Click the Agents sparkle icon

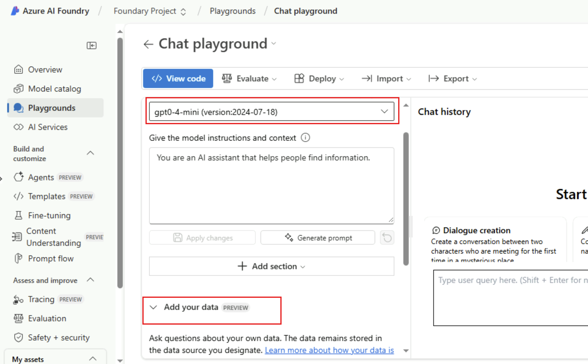pyautogui.click(x=18, y=177)
